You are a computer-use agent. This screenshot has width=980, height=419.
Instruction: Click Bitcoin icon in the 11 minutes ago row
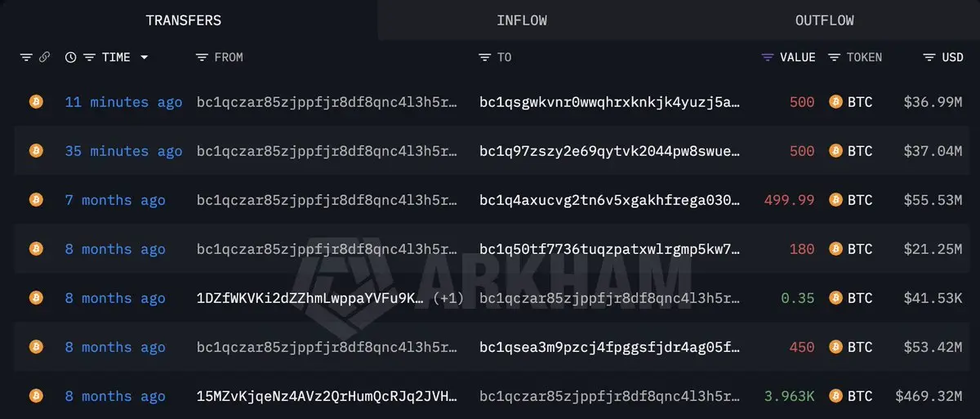tap(36, 102)
